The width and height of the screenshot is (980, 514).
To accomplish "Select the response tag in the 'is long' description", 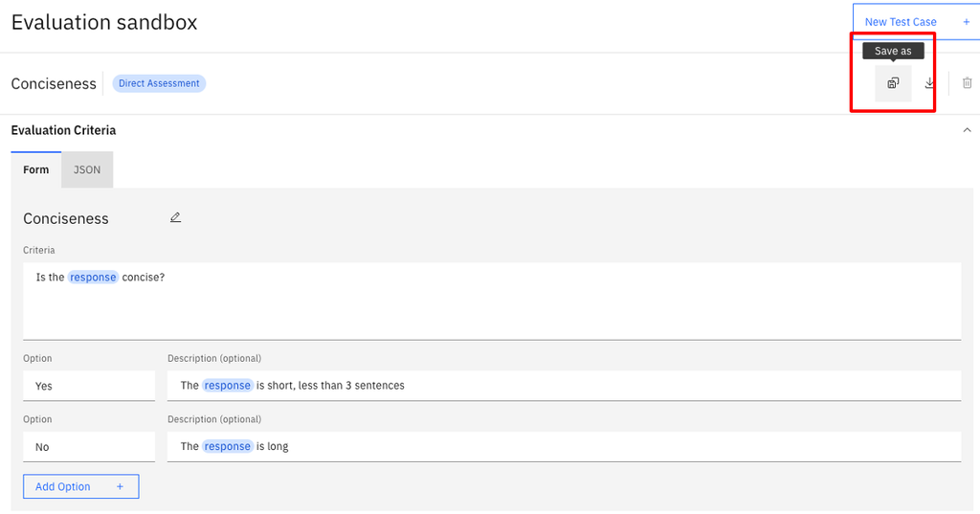I will click(x=227, y=447).
